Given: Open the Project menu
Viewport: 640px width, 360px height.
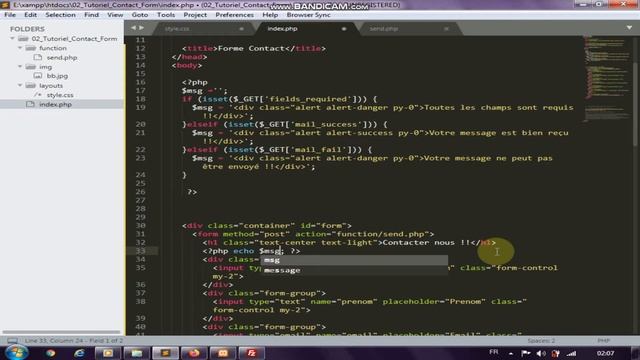Looking at the screenshot, I should 195,15.
